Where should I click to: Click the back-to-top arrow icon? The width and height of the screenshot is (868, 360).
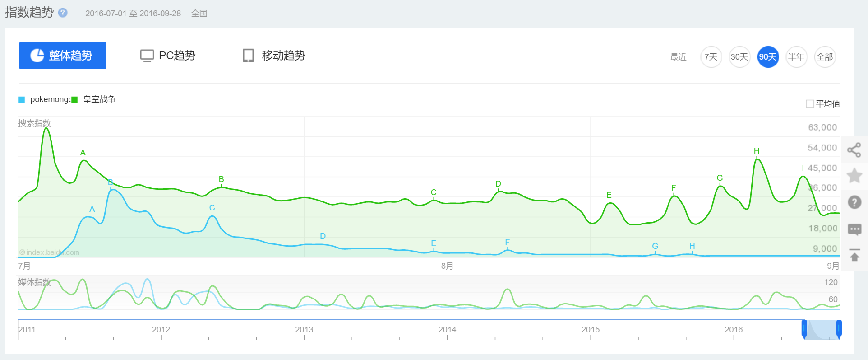[x=854, y=255]
